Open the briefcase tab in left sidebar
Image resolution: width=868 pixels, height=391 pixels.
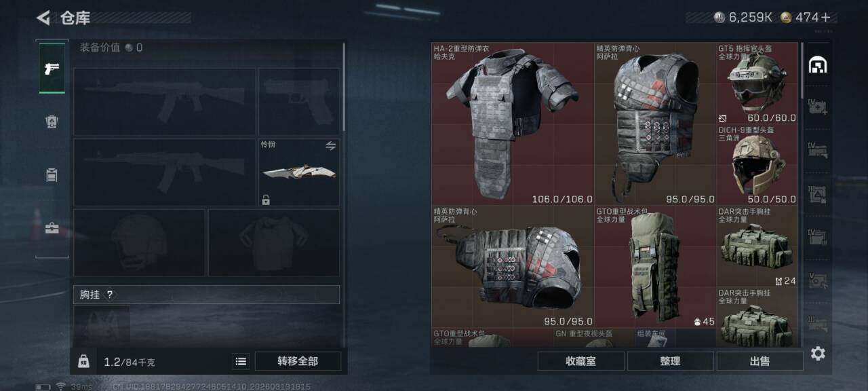pyautogui.click(x=52, y=228)
